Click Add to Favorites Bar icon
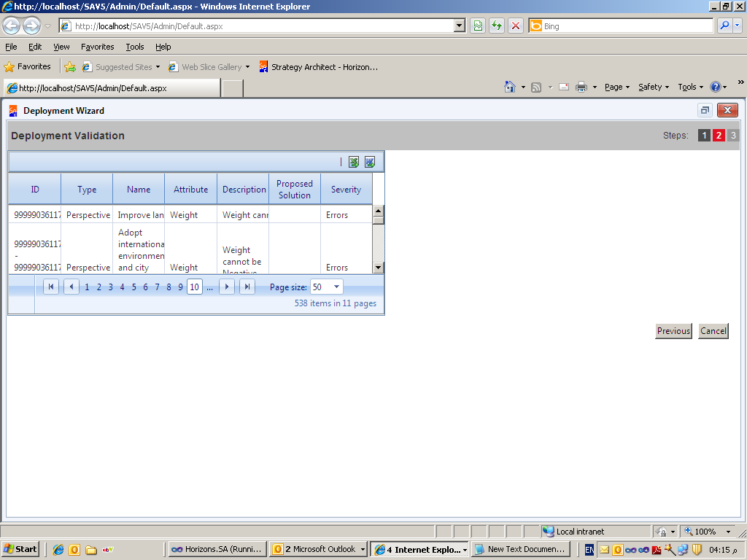Image resolution: width=747 pixels, height=560 pixels. pyautogui.click(x=70, y=67)
